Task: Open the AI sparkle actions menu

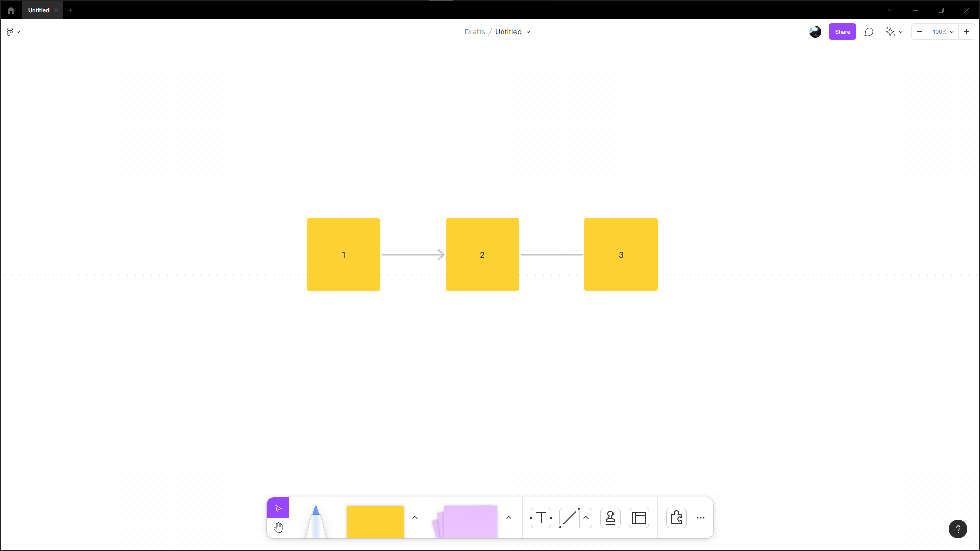Action: point(894,32)
